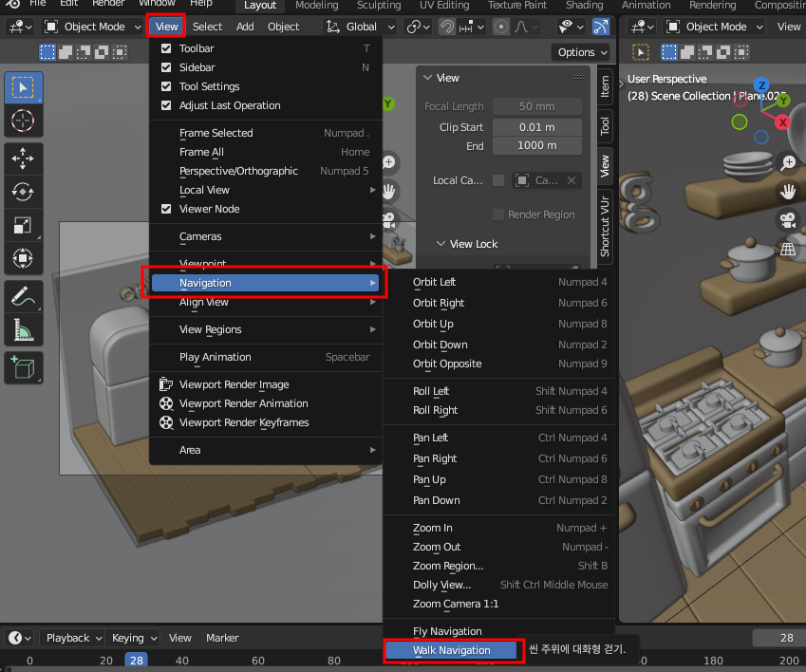
Task: Click Orbit Left menu entry
Action: 499,282
